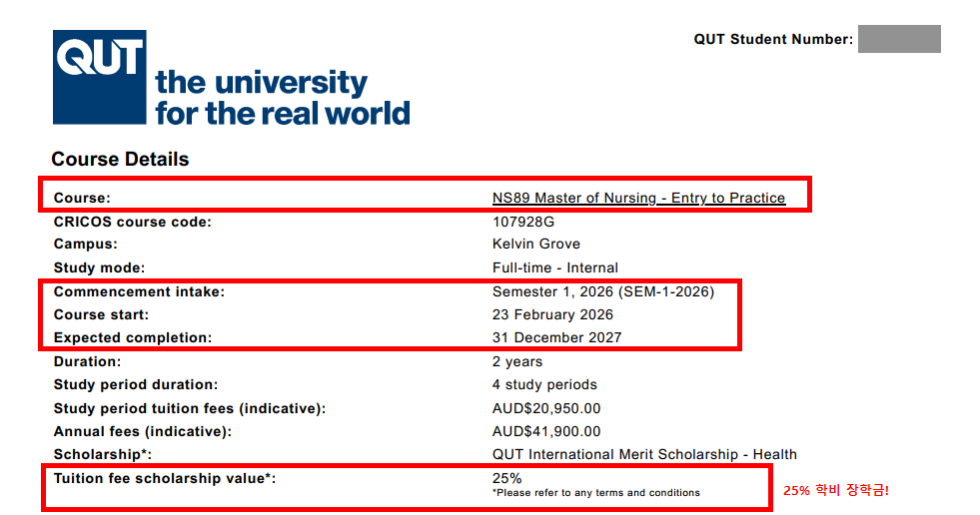Select the 2 years duration value
The height and width of the screenshot is (515, 980).
click(518, 361)
